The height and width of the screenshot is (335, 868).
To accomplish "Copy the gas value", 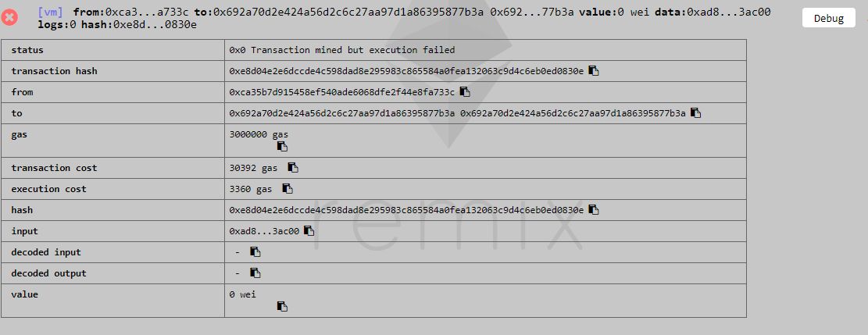I will click(282, 147).
